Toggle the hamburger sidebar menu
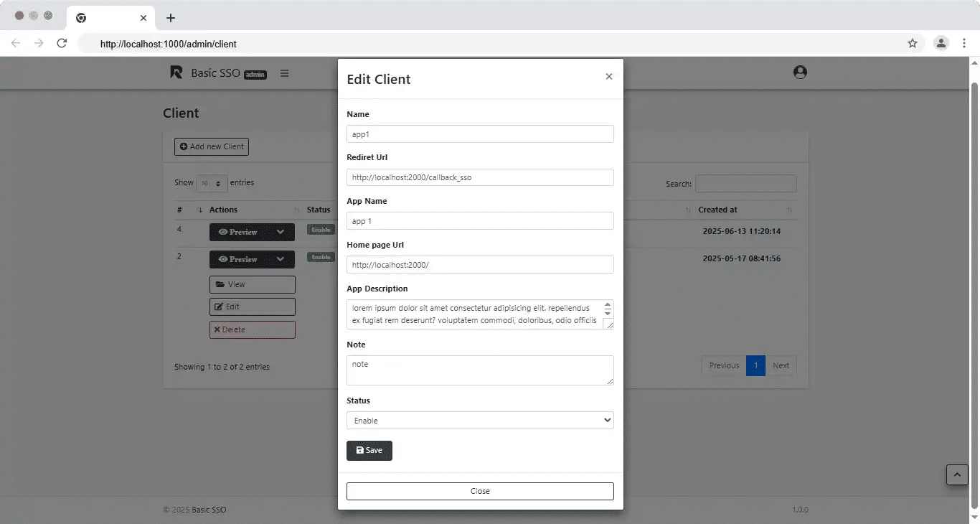980x524 pixels. (285, 73)
